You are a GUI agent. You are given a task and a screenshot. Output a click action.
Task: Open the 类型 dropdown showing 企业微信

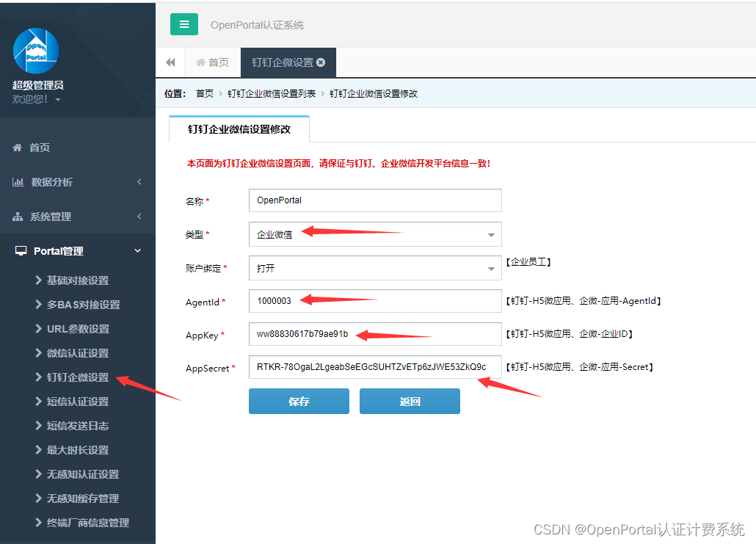pos(375,234)
